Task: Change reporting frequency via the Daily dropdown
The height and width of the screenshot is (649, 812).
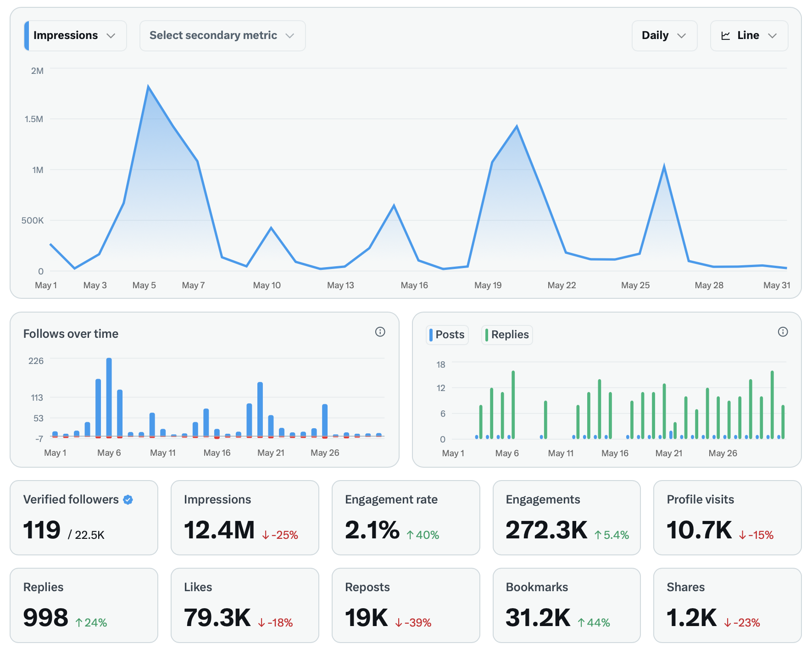Action: 664,35
